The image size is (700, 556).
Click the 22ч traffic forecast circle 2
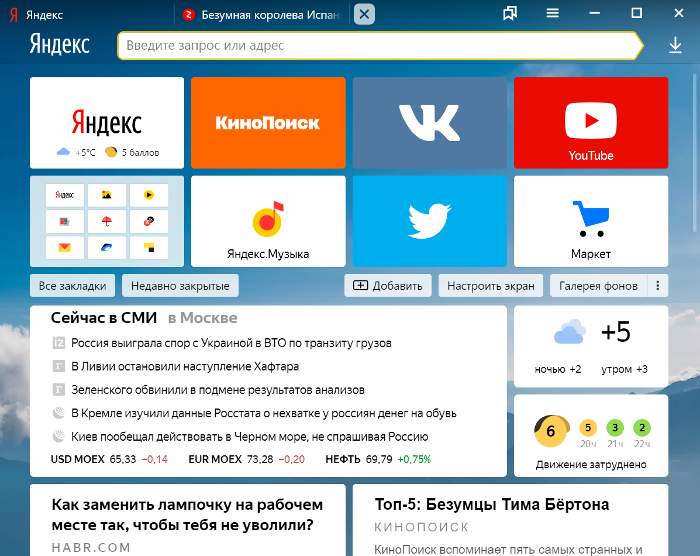(x=642, y=428)
